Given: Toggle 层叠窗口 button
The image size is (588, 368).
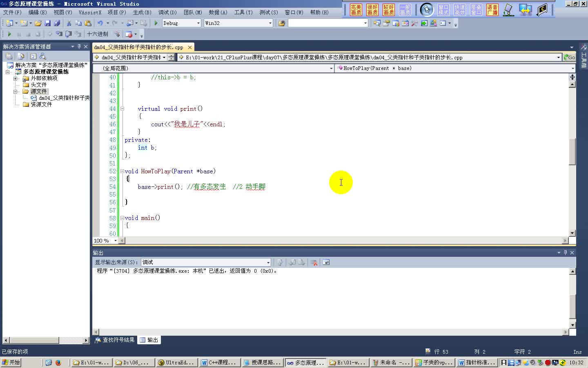Looking at the screenshot, I should pos(476,9).
